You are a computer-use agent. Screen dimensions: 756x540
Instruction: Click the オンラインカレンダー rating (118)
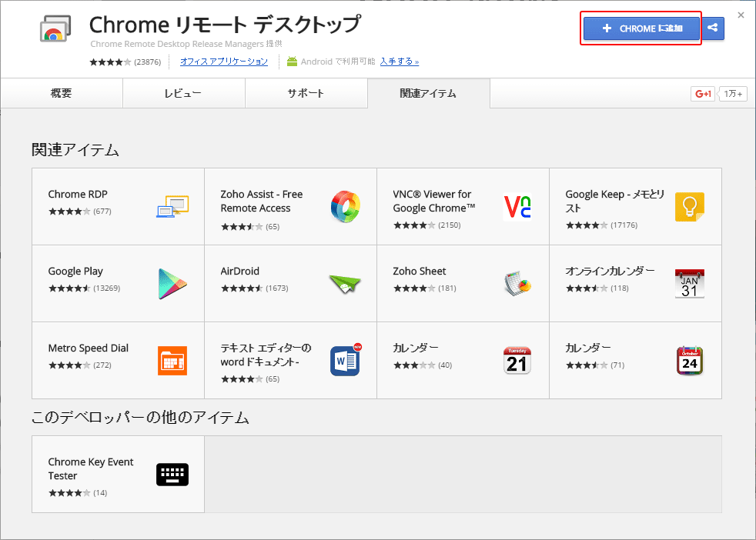(x=597, y=288)
